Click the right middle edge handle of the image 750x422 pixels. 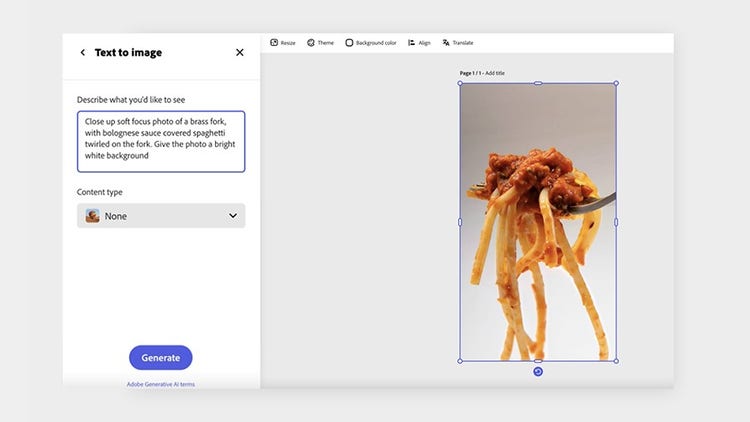coord(616,222)
